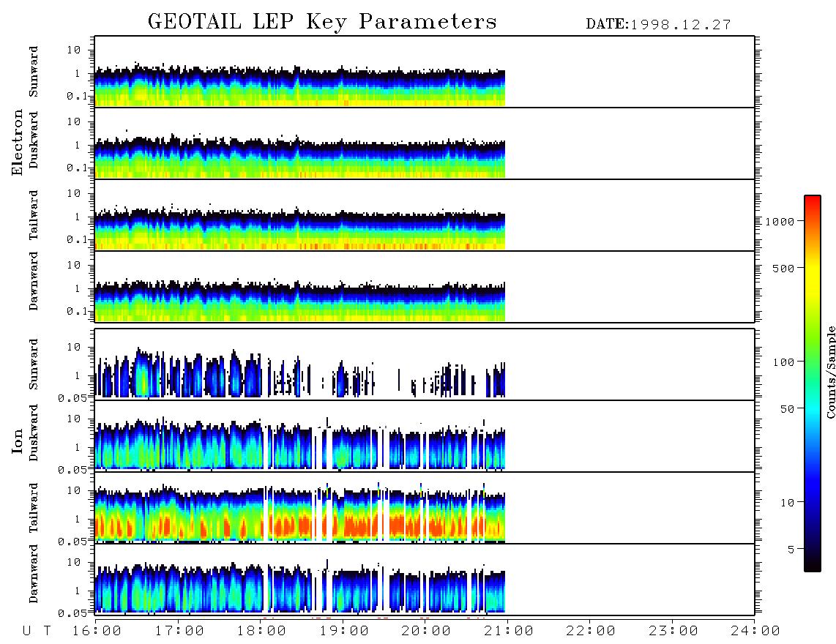Click the Ion Dawnward spectrogram data
Screen dimensions: 836x644
(x=299, y=586)
